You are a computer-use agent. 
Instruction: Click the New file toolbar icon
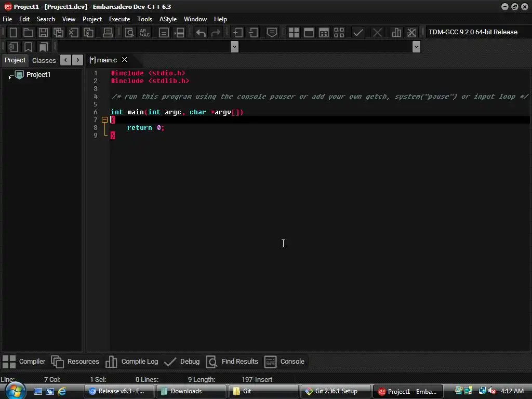point(13,32)
